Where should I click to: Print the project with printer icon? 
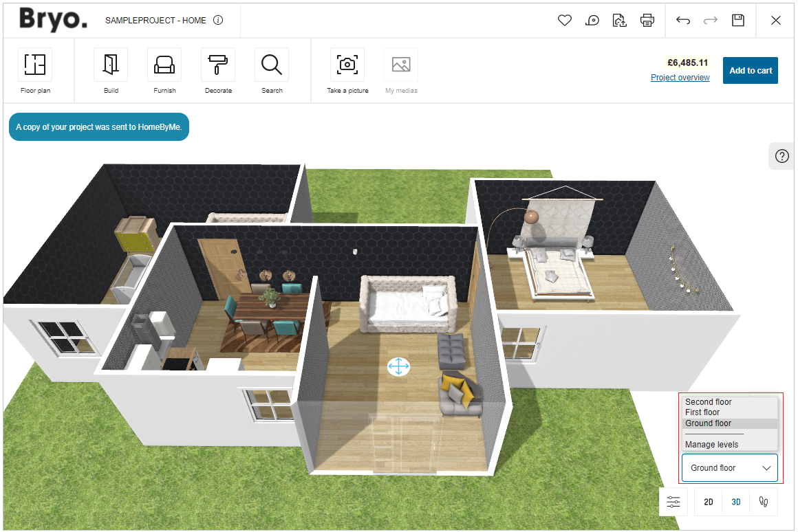[x=647, y=21]
